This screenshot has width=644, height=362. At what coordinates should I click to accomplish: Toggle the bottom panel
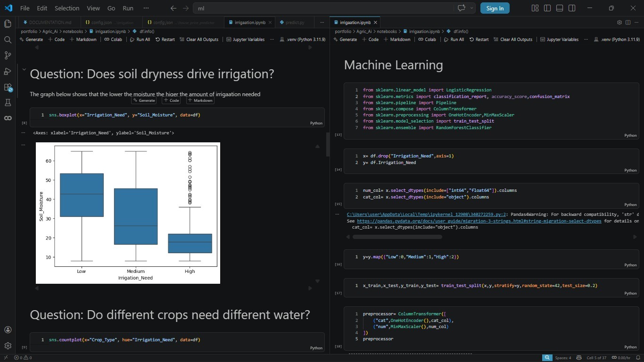click(560, 8)
